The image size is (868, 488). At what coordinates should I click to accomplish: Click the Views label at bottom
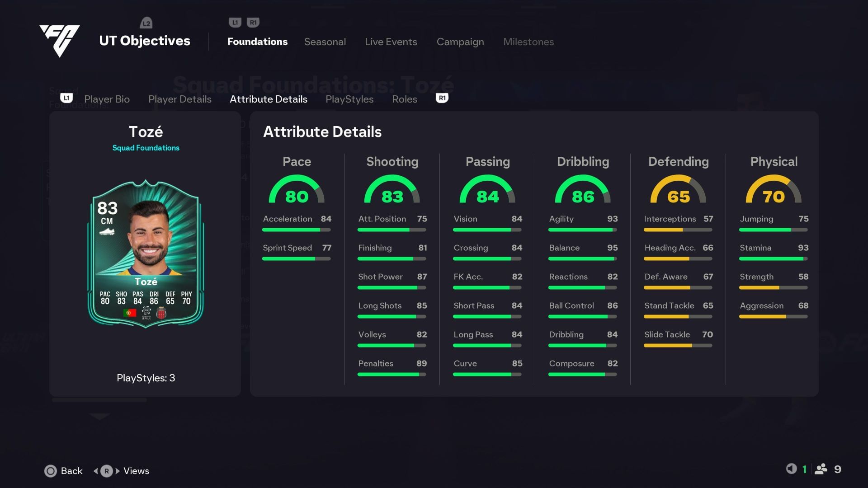pos(136,471)
